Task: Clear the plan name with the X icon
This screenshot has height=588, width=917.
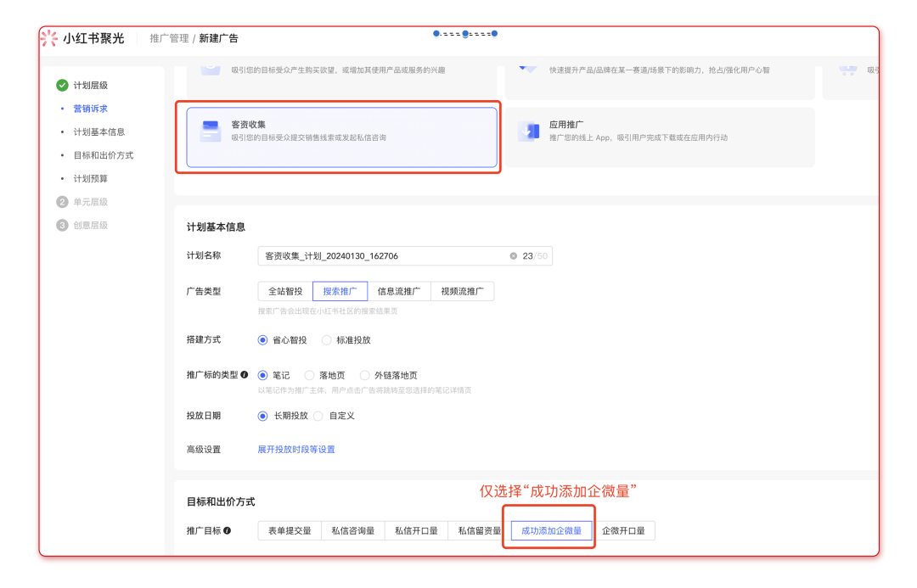Action: click(513, 255)
